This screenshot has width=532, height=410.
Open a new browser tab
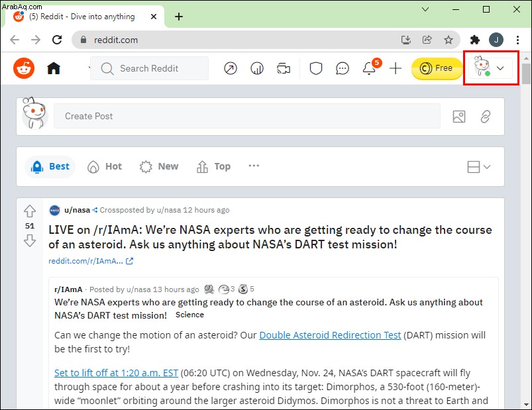(x=179, y=17)
